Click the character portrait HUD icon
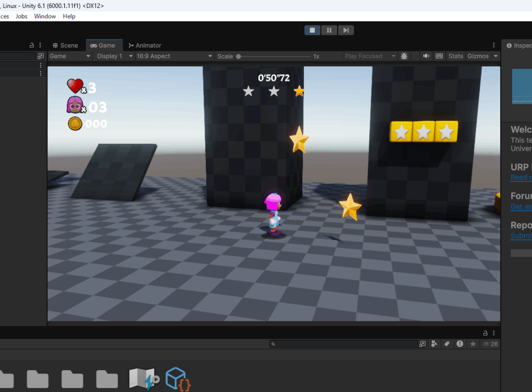 pos(75,105)
